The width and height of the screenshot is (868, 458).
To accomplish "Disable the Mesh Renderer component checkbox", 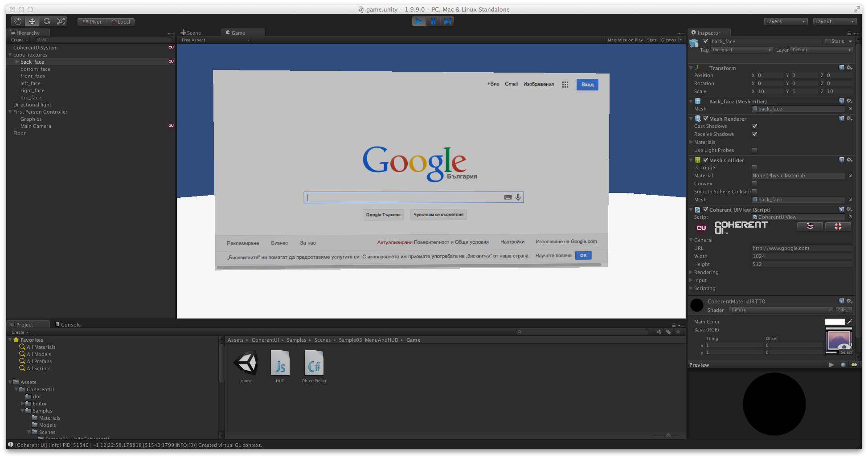I will point(705,119).
